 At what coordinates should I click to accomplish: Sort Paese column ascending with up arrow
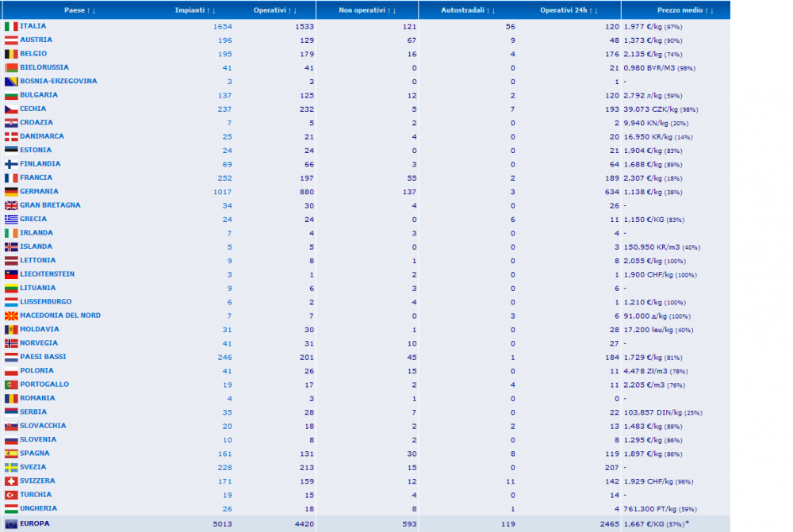coord(89,10)
